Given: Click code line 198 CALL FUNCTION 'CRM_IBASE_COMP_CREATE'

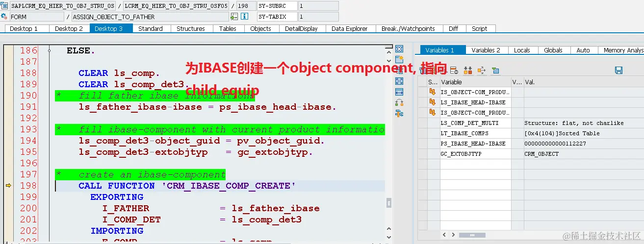Looking at the screenshot, I should 187,186.
